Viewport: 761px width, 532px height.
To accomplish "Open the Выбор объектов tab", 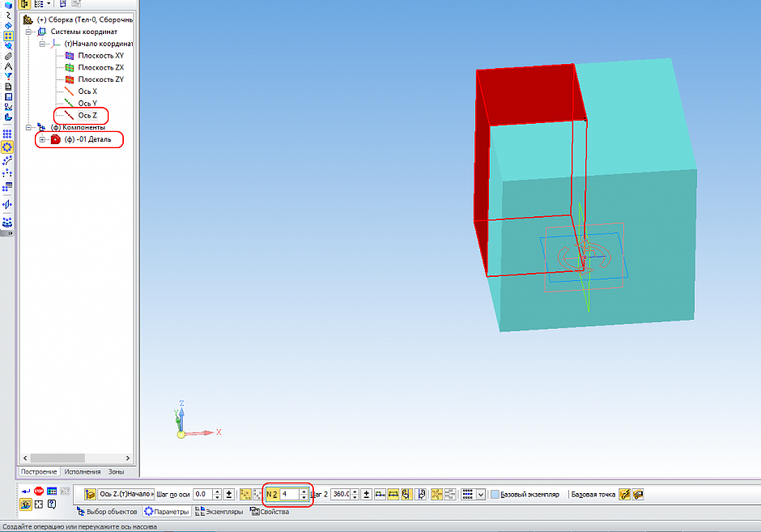I will 107,512.
